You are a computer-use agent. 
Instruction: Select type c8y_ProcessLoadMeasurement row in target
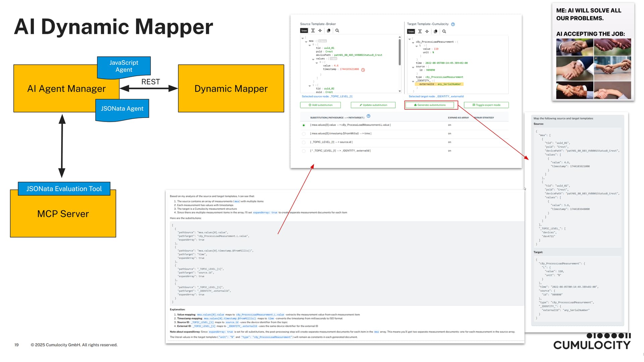[x=439, y=77]
